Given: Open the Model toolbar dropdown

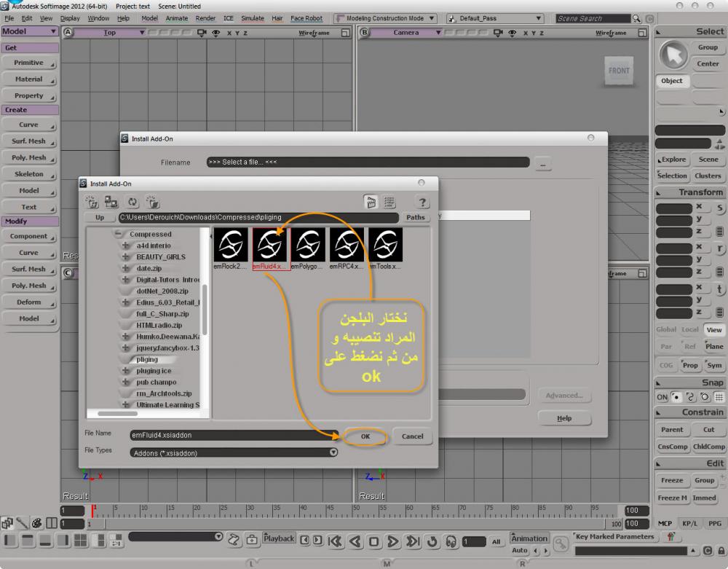Looking at the screenshot, I should 30,31.
